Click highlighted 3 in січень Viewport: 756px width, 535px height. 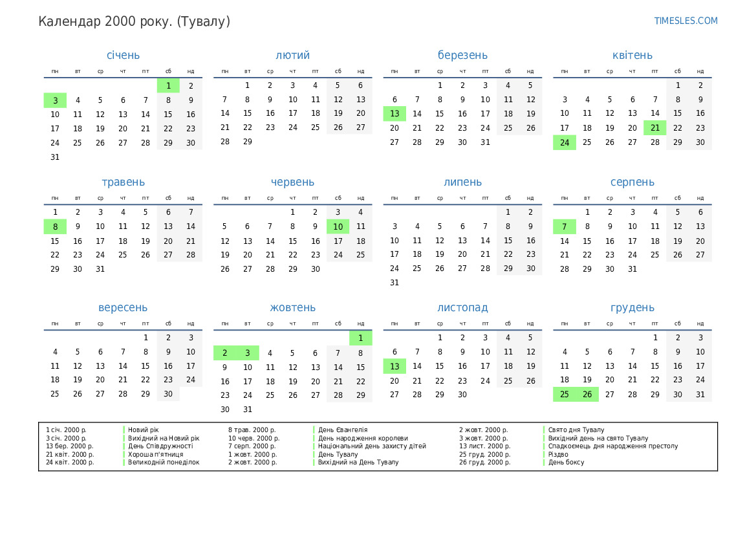coord(55,100)
